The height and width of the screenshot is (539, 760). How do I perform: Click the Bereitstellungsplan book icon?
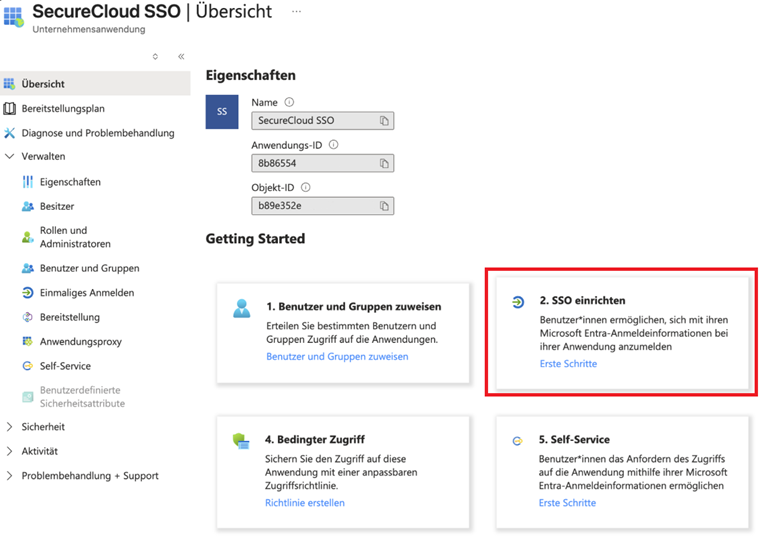[9, 109]
